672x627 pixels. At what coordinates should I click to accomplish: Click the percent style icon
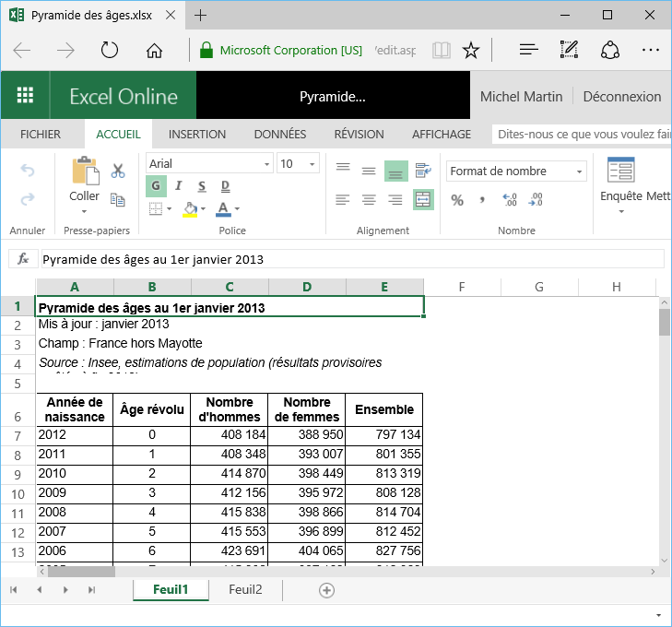tap(457, 200)
